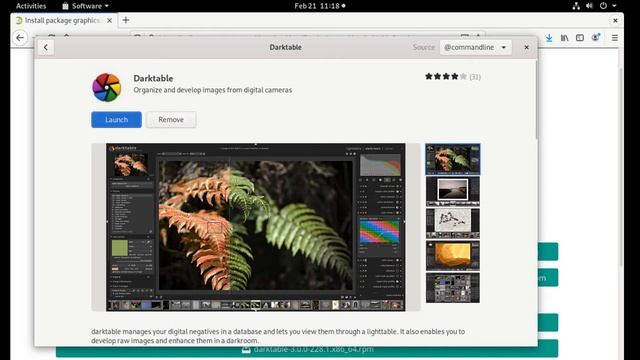Toggle the browser sidebar icon
Image resolution: width=640 pixels, height=360 pixels.
[x=580, y=38]
